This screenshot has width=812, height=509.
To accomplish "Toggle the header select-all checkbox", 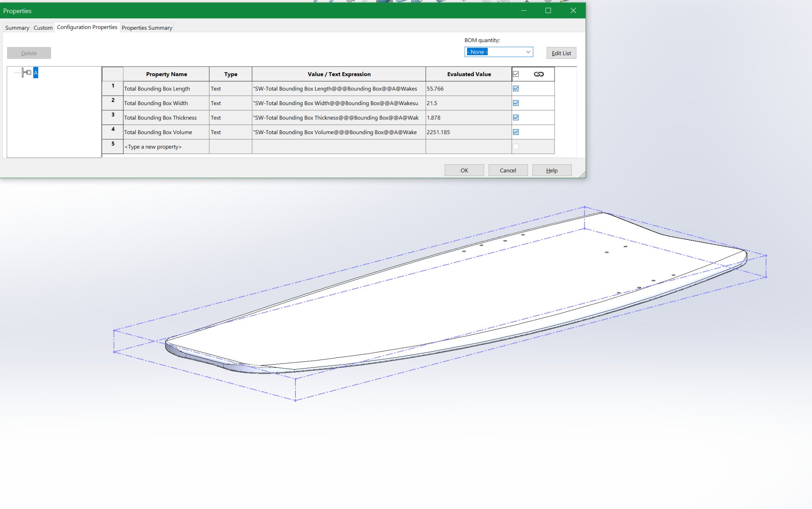I will tap(516, 74).
